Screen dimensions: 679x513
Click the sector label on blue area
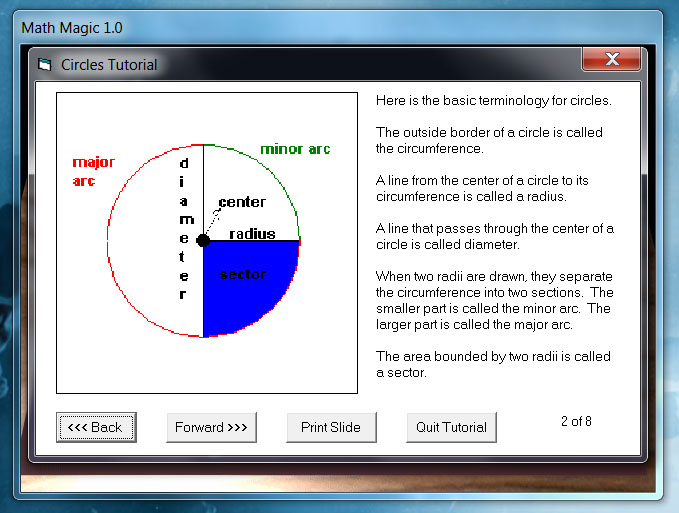click(x=243, y=274)
